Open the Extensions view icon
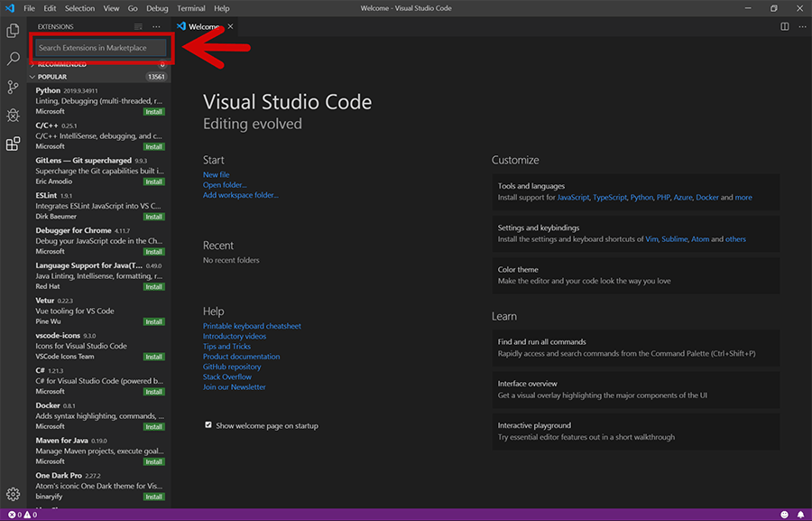The width and height of the screenshot is (812, 521). point(13,144)
